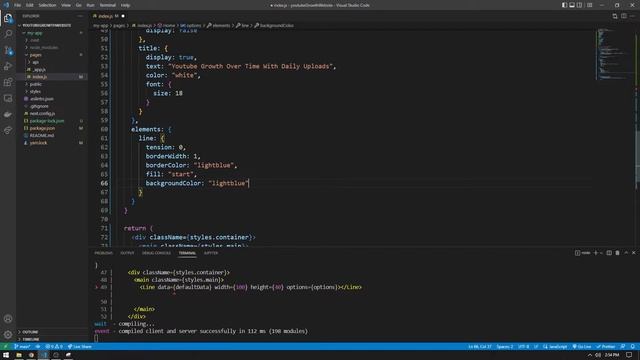The height and width of the screenshot is (360, 640).
Task: Open the Live Share view in activity bar
Action: 8,131
